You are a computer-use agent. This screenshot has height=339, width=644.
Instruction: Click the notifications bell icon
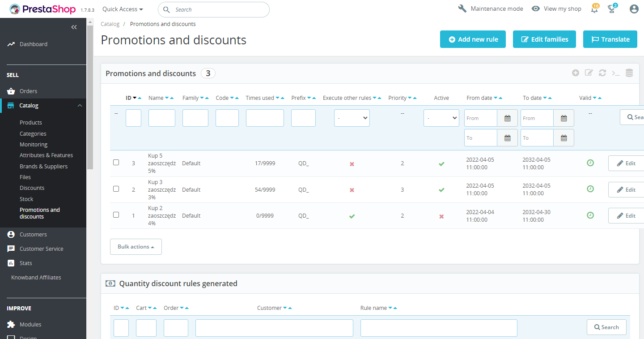(x=594, y=9)
